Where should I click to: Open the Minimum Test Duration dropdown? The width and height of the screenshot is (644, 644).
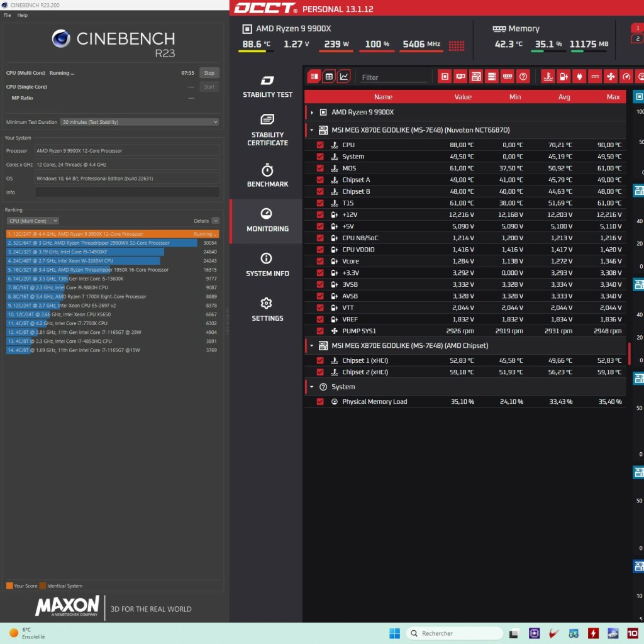[139, 122]
